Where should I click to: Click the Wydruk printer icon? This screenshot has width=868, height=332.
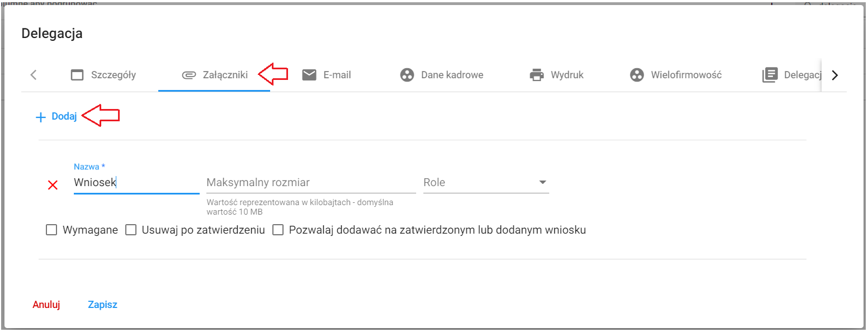click(x=536, y=75)
